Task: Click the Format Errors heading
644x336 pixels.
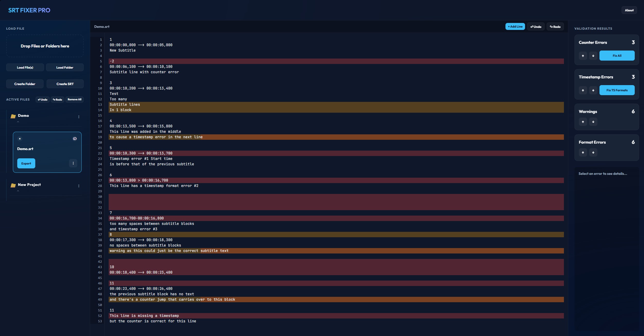Action: pyautogui.click(x=592, y=142)
